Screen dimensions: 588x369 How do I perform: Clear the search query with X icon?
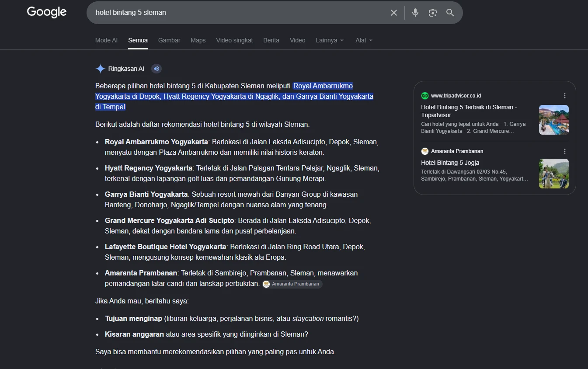coord(394,13)
